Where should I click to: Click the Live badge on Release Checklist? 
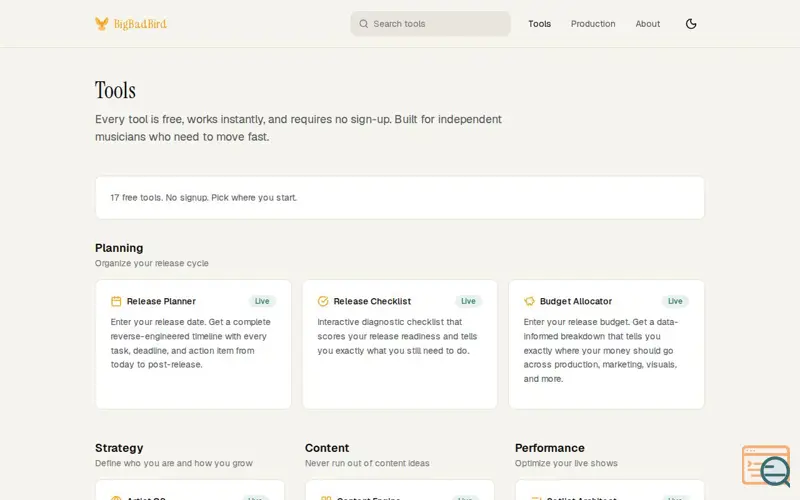click(x=468, y=302)
